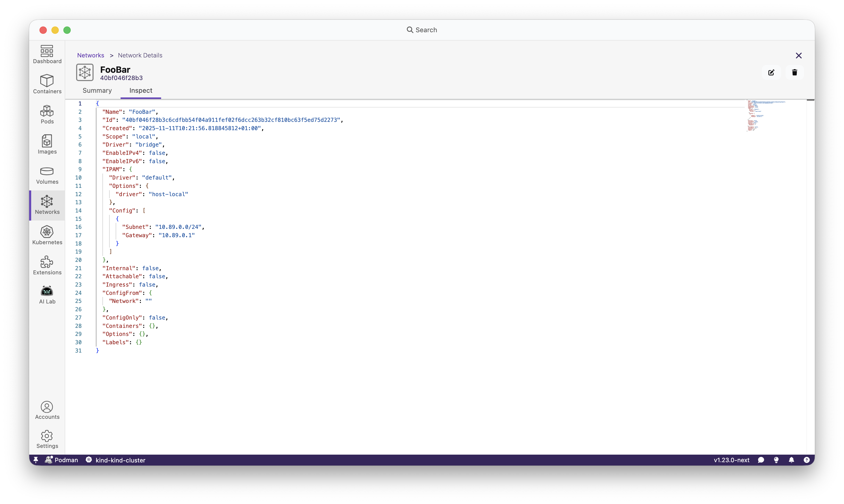Open the Dashboard page
Image resolution: width=844 pixels, height=504 pixels.
click(x=47, y=54)
